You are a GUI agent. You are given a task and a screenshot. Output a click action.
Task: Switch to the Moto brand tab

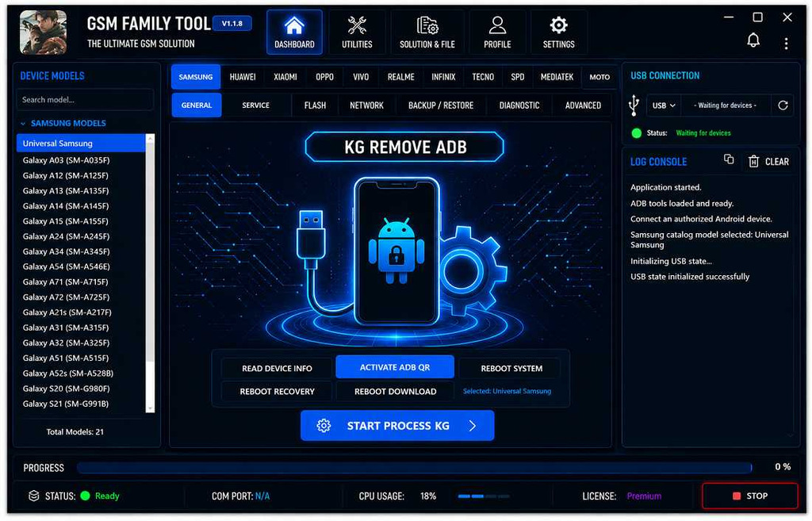coord(599,77)
